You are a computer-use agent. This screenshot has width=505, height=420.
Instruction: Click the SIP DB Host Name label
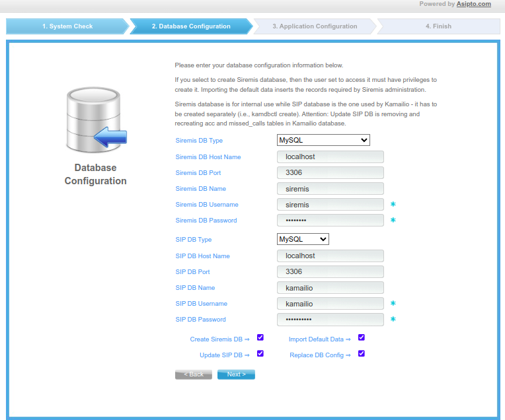[x=202, y=256]
